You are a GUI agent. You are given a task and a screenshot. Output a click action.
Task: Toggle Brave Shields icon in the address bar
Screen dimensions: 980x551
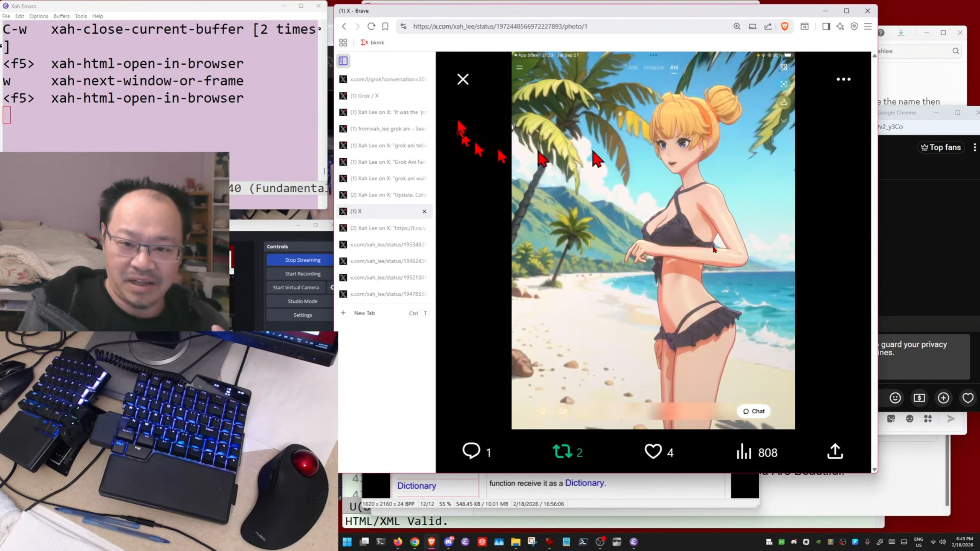coord(785,26)
